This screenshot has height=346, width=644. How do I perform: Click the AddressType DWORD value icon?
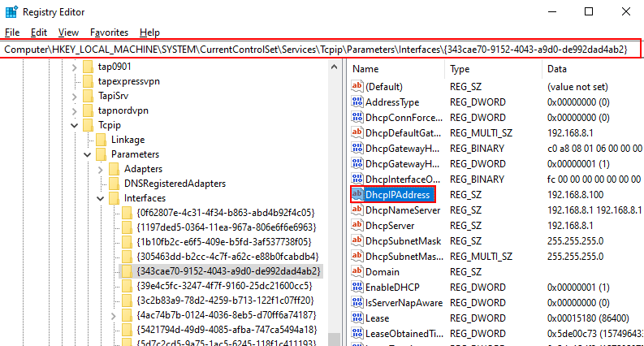tap(357, 102)
